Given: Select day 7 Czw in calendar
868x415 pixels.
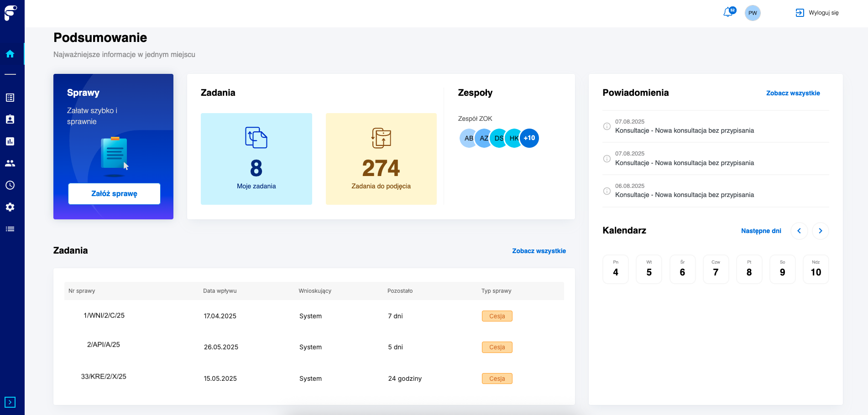Looking at the screenshot, I should (716, 269).
